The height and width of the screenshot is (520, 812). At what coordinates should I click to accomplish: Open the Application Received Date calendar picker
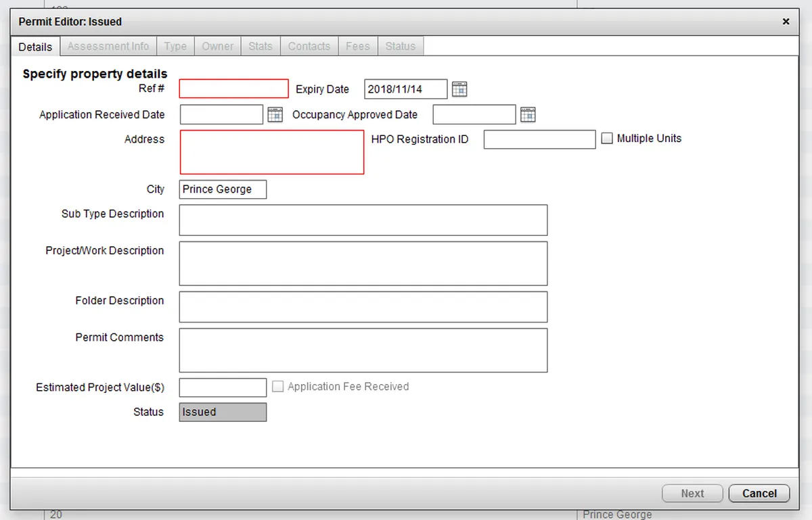(x=275, y=114)
